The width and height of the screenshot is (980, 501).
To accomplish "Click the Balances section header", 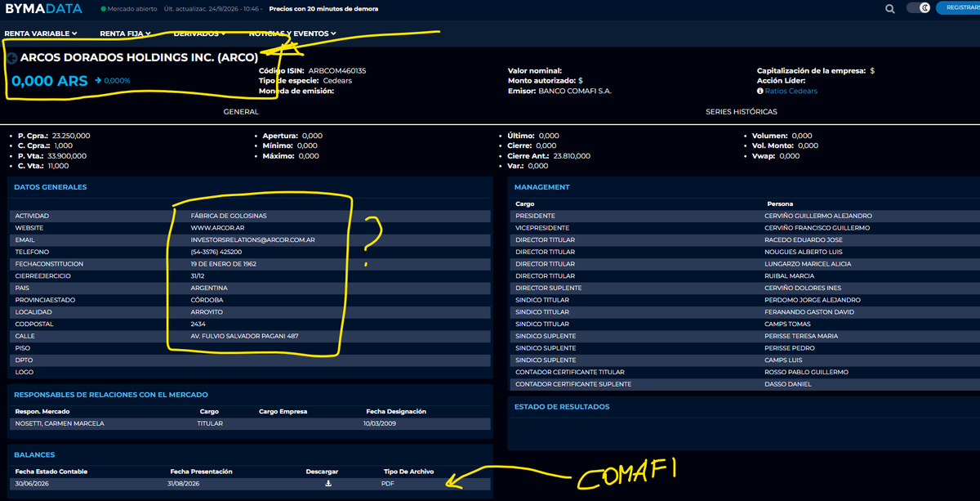I will (x=34, y=454).
